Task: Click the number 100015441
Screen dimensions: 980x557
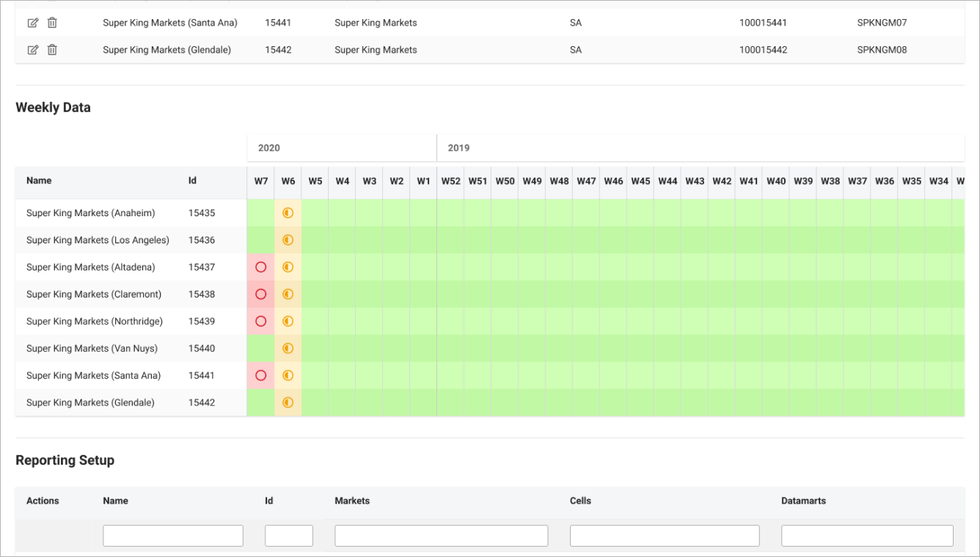Action: (763, 23)
